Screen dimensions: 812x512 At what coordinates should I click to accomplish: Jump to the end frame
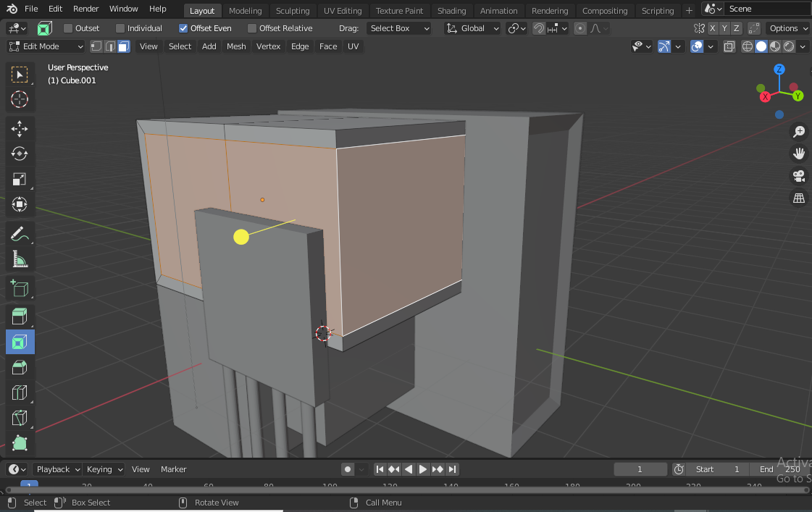452,469
